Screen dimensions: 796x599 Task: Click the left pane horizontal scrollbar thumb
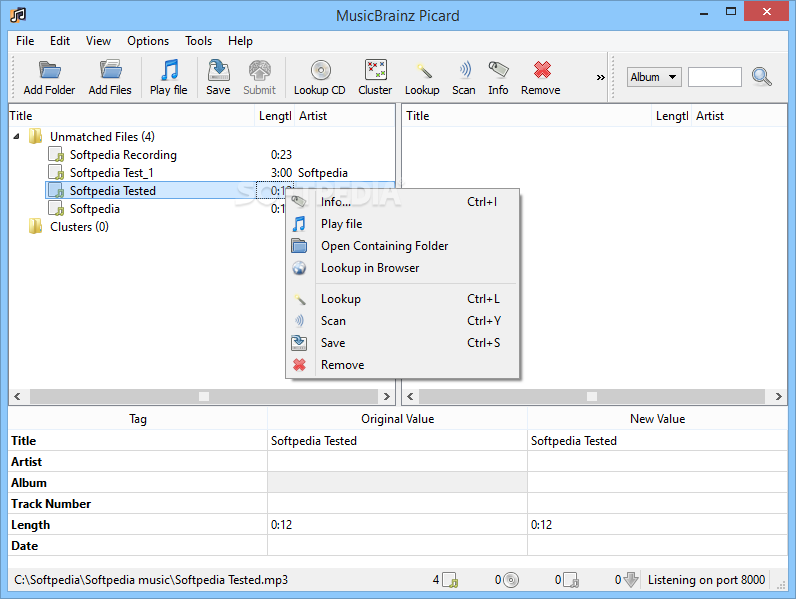[204, 396]
